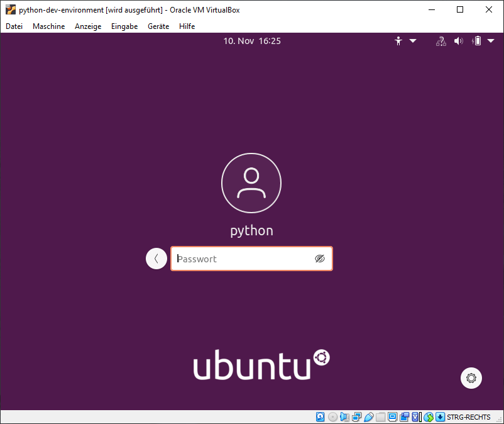
Task: Open the Datei menu
Action: (14, 26)
